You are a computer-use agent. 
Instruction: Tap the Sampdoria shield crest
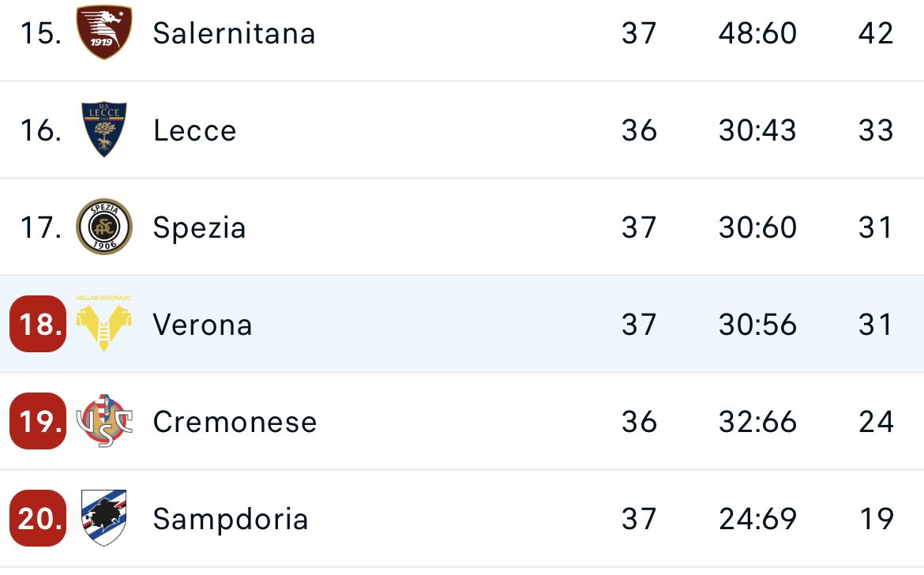[103, 518]
